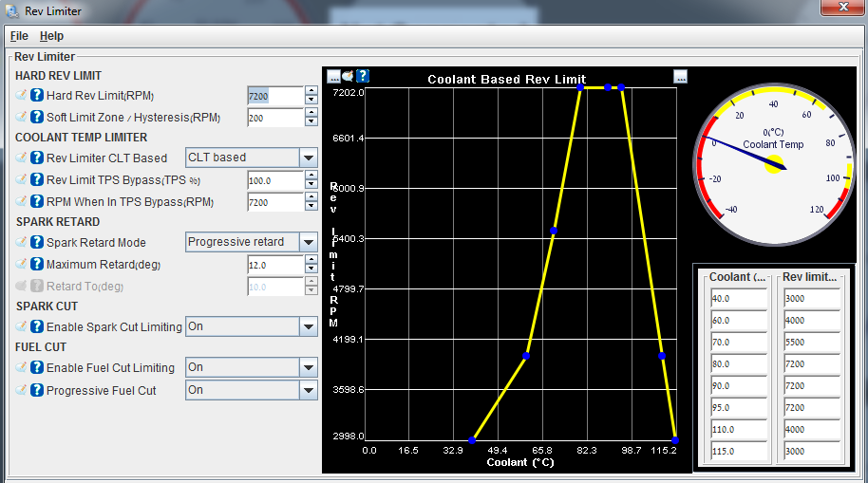Viewport: 868px width, 483px height.
Task: Open the graph options button at top-left of chart
Action: (x=333, y=76)
